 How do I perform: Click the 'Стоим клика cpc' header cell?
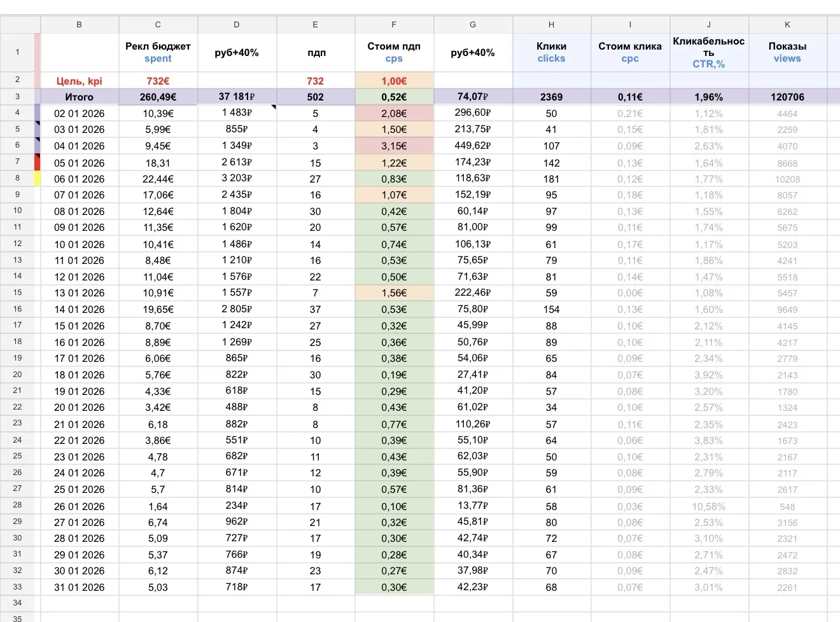click(x=630, y=52)
